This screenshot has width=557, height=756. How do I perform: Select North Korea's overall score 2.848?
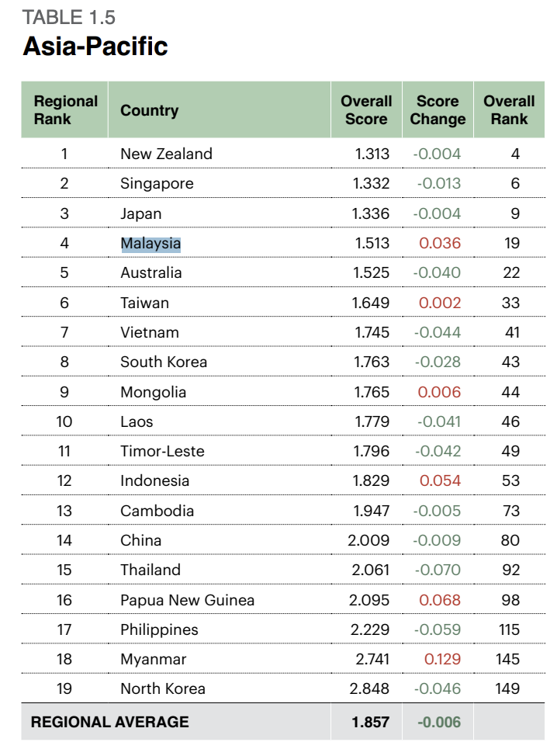point(369,688)
